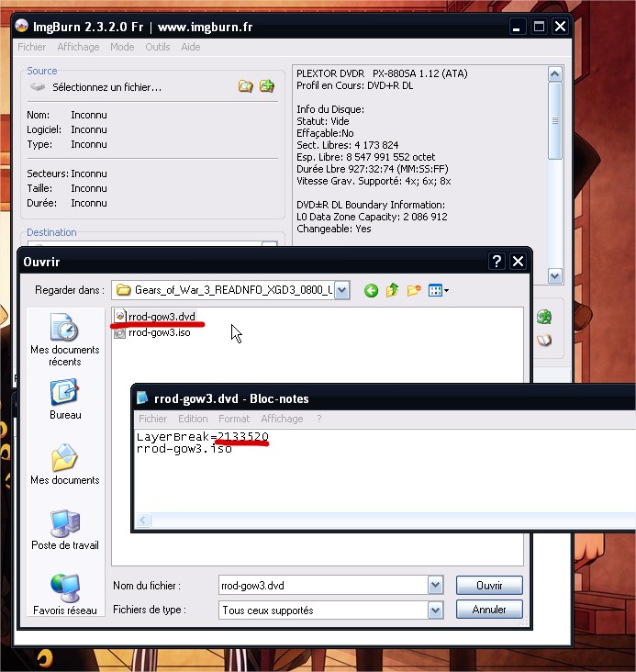Click the ImgBurn browse for folder green-arrow icon
The width and height of the screenshot is (636, 672).
(x=266, y=86)
